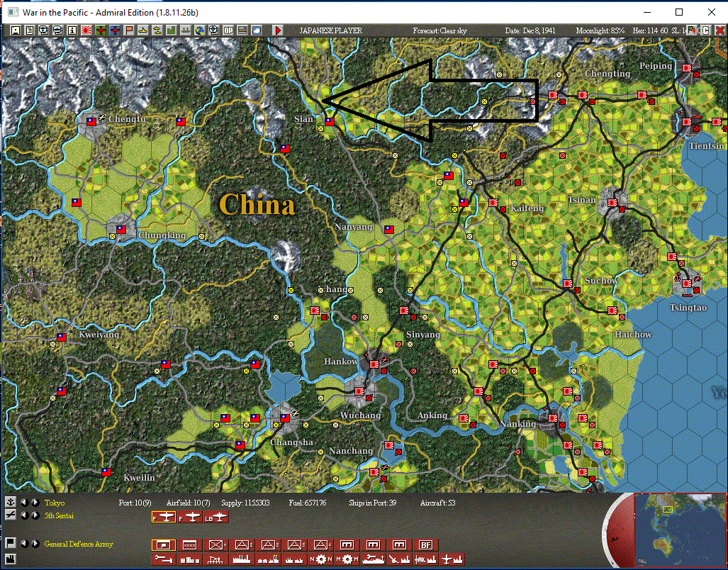Select the highlighted first fighter air group button

click(x=164, y=517)
